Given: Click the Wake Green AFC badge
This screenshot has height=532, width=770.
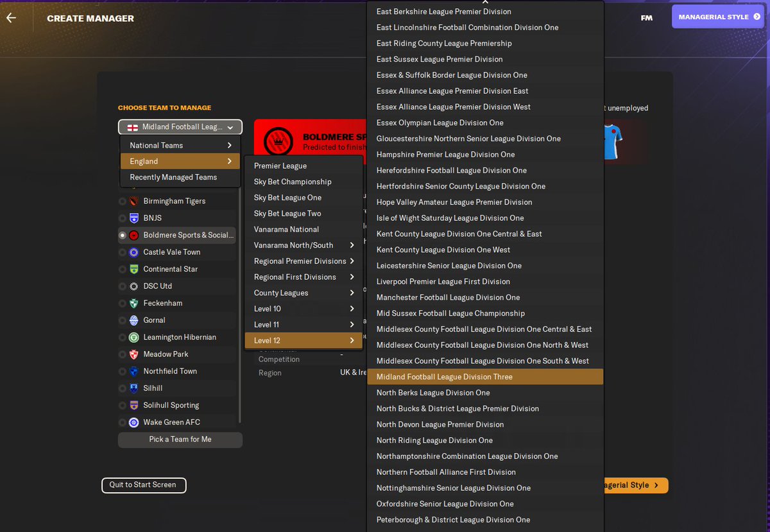Looking at the screenshot, I should pos(133,422).
